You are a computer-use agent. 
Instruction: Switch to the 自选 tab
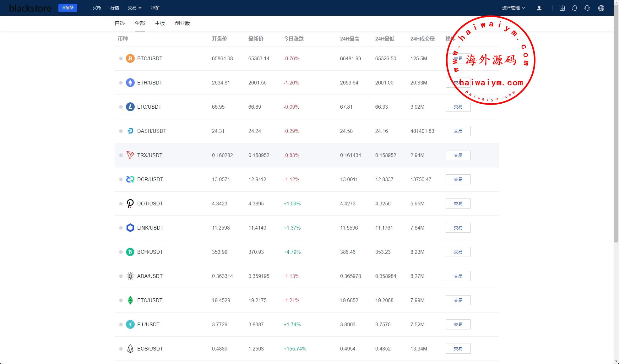[x=120, y=23]
